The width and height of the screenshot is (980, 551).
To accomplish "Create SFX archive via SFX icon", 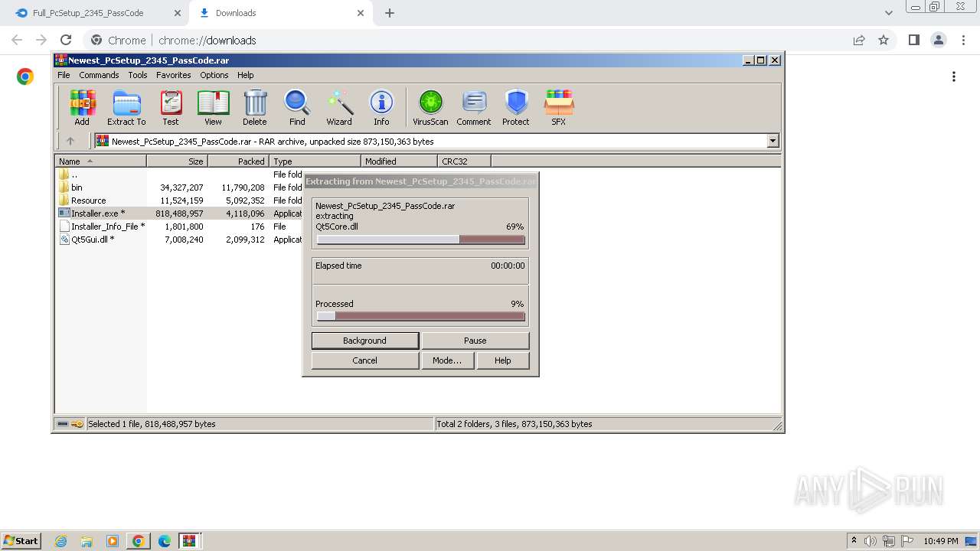I will click(559, 107).
